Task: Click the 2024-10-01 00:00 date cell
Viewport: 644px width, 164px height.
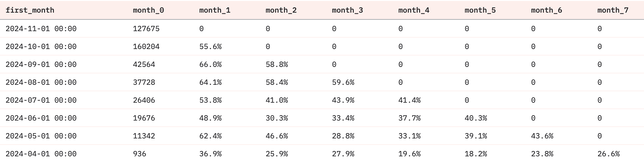Action: point(41,47)
